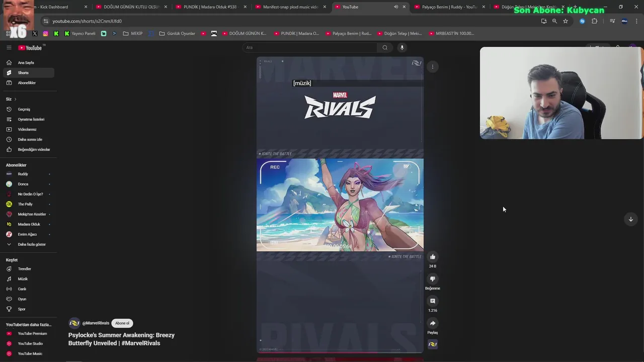Close the YouTube tab
Viewport: 644px width, 362px height.
[x=404, y=7]
